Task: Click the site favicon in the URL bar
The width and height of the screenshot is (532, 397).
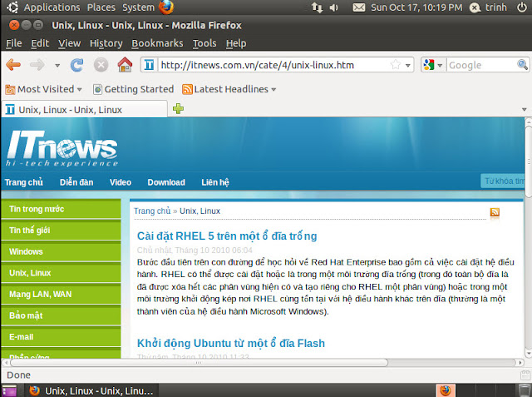Action: pyautogui.click(x=149, y=65)
